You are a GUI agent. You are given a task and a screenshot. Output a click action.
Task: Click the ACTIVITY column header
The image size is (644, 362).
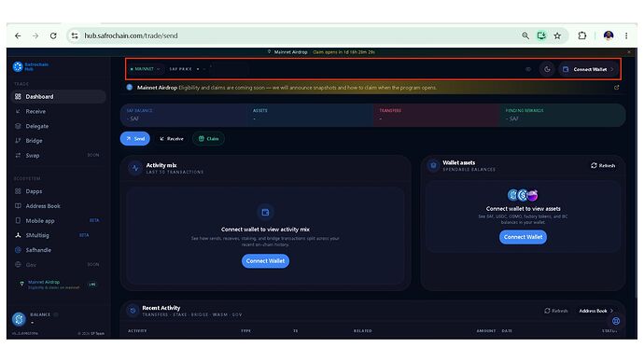coord(137,331)
